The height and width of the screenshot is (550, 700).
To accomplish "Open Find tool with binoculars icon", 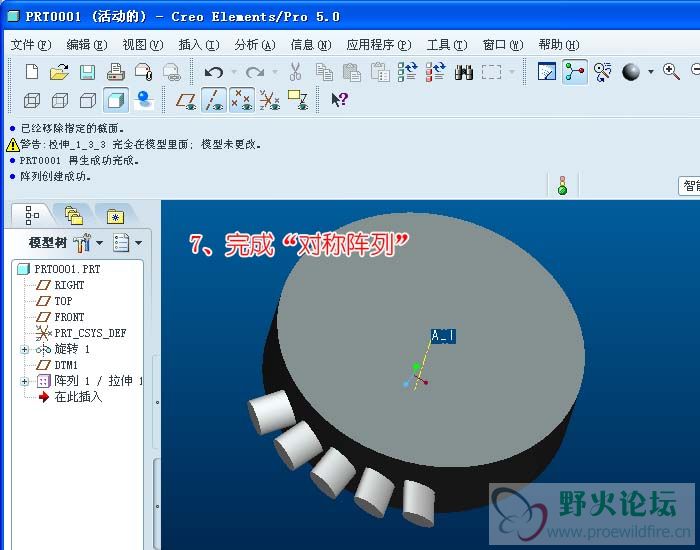I will coord(464,72).
